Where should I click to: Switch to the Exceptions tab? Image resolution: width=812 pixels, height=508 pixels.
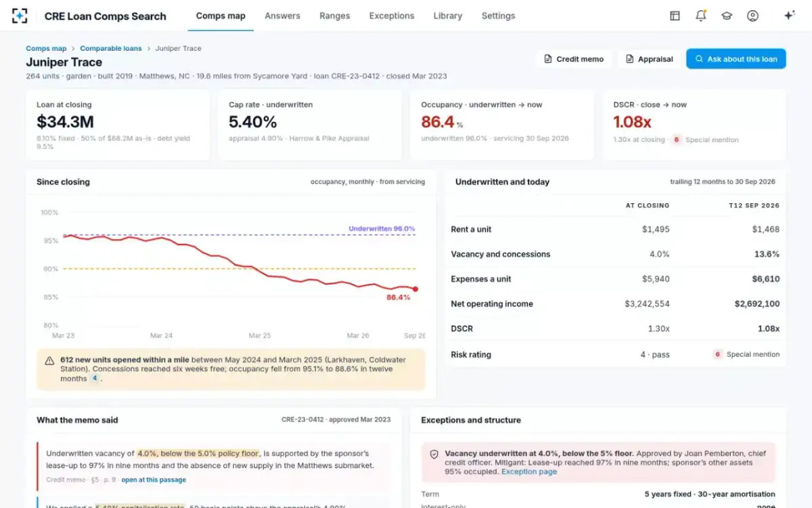(391, 16)
